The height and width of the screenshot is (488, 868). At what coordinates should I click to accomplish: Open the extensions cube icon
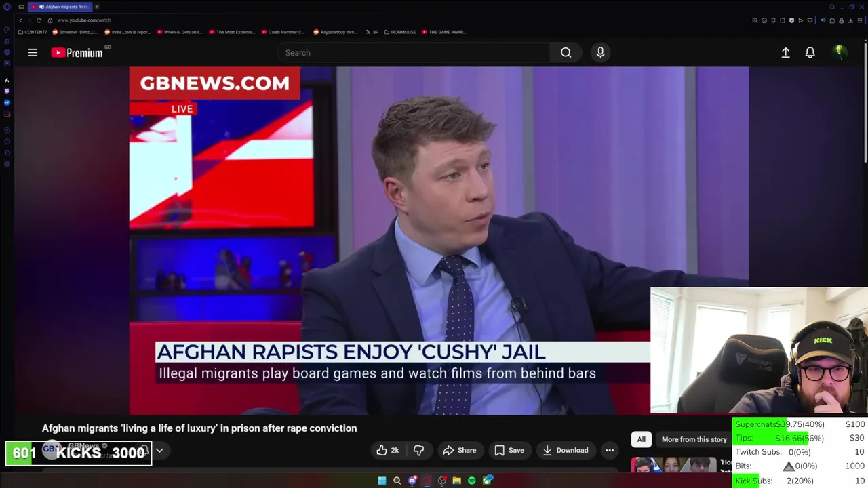[832, 20]
